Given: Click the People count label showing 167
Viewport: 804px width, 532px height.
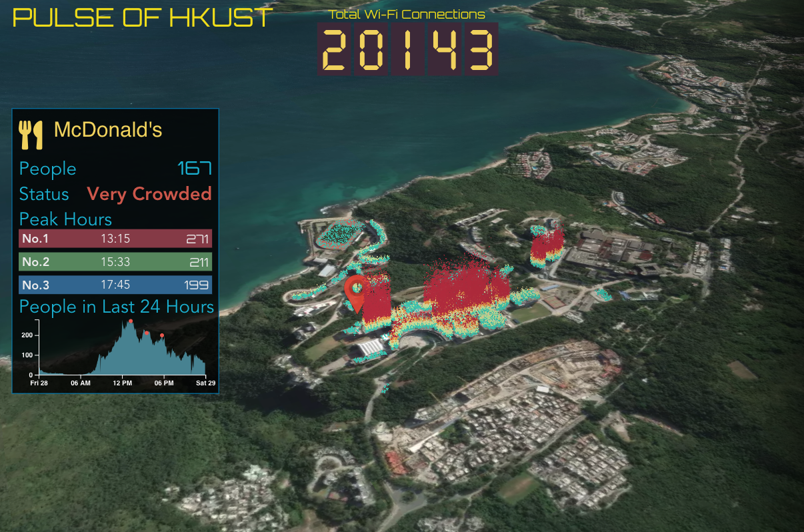Looking at the screenshot, I should click(47, 169).
